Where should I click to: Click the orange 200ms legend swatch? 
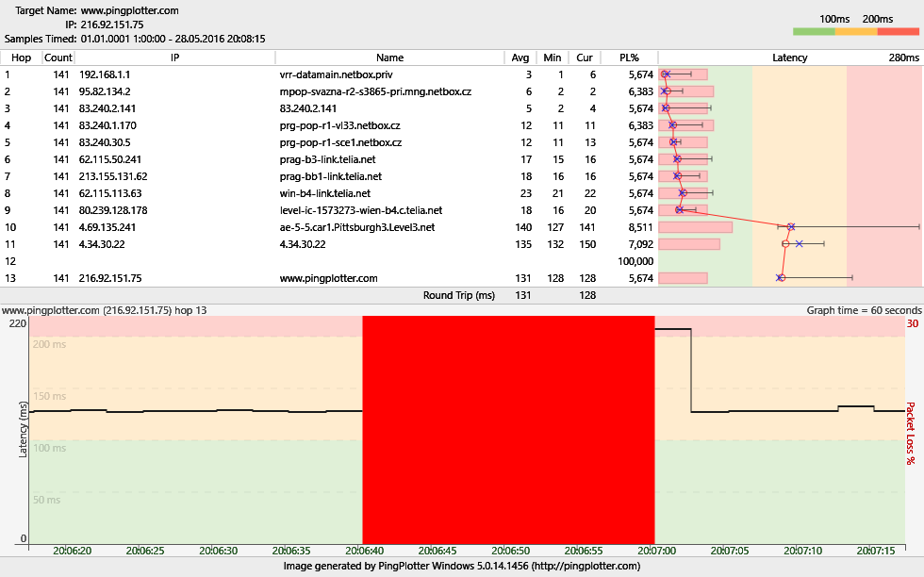pos(856,32)
